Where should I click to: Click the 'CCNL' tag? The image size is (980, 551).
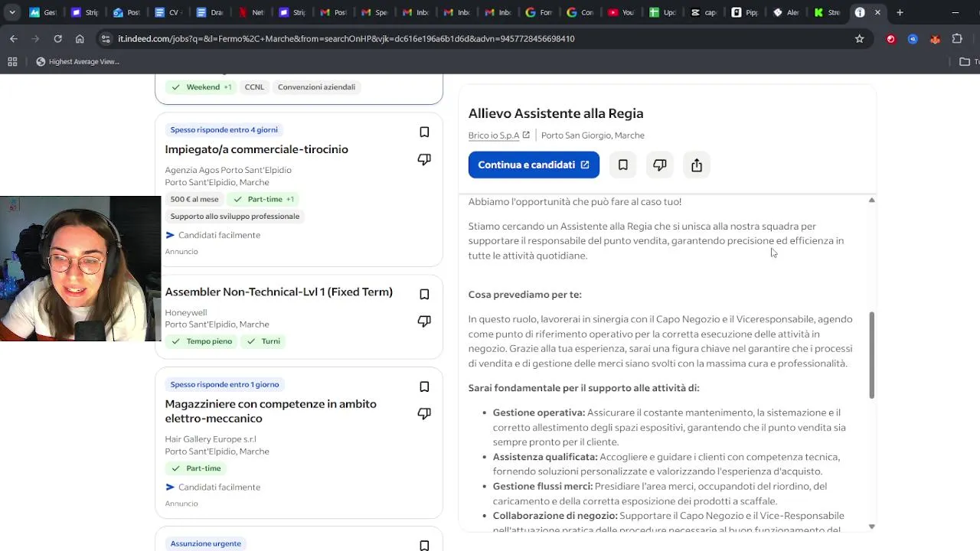click(254, 87)
